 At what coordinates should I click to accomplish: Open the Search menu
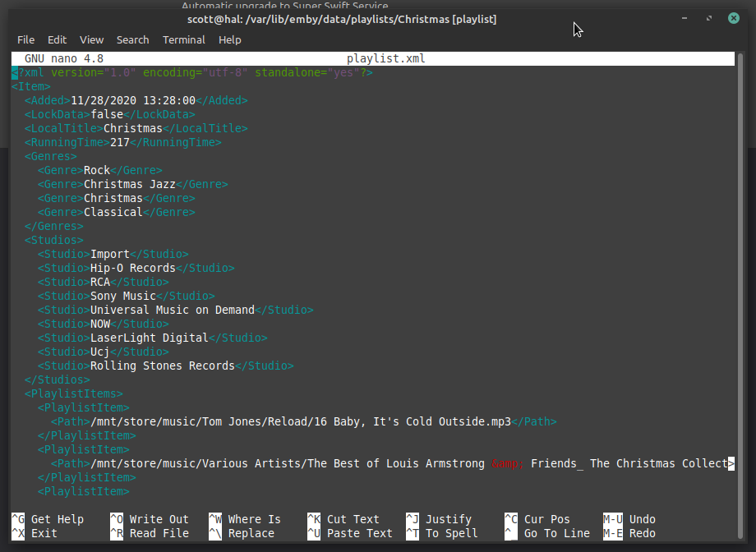132,39
